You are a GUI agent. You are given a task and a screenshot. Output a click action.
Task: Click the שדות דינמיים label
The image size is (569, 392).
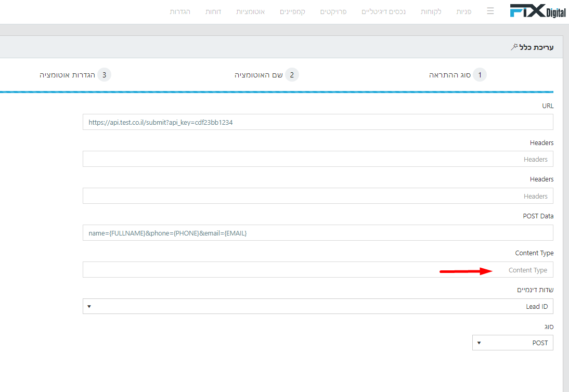coord(535,290)
